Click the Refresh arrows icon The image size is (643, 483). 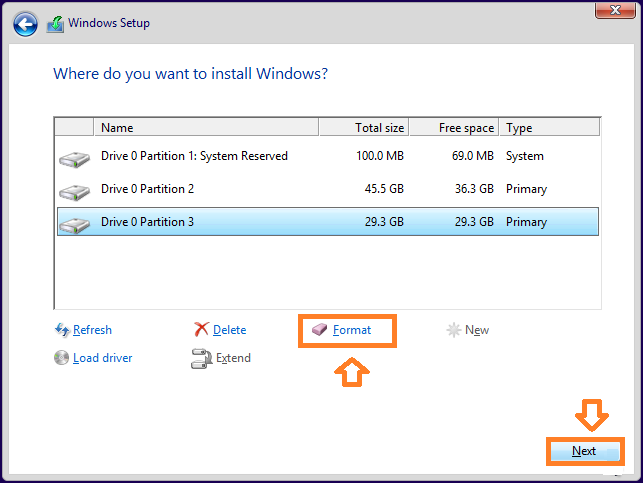coord(62,330)
